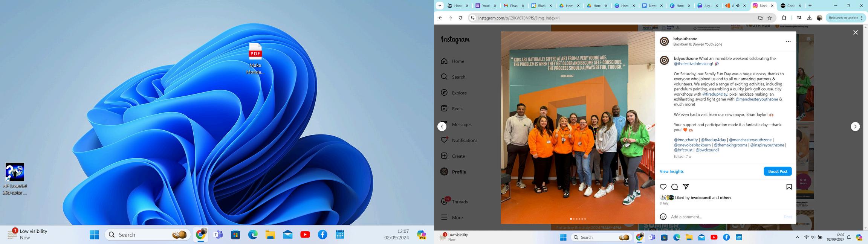Click the Add a comment field
Image resolution: width=868 pixels, height=244 pixels.
(x=725, y=217)
